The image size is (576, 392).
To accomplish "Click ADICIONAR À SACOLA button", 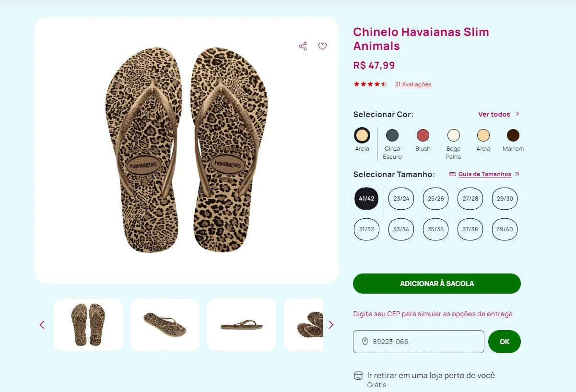I will (436, 284).
